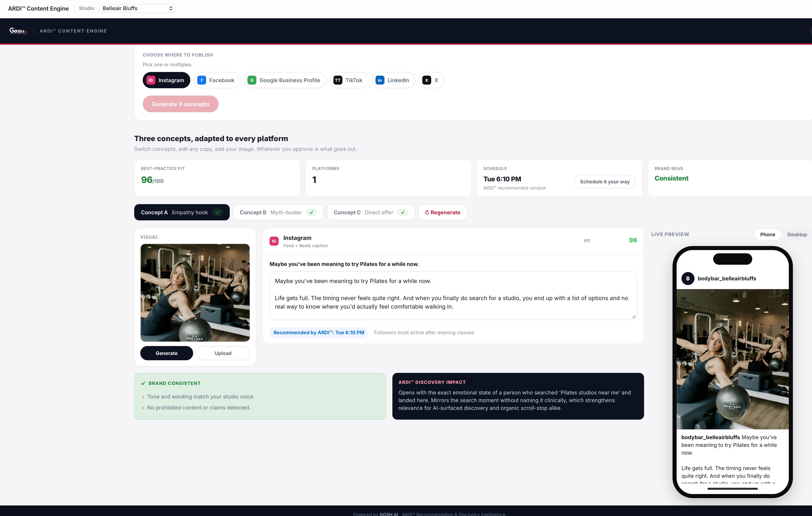Viewport: 812px width, 516px height.
Task: Click the bodybar_belleairbluffs username in preview header
Action: [x=727, y=278]
